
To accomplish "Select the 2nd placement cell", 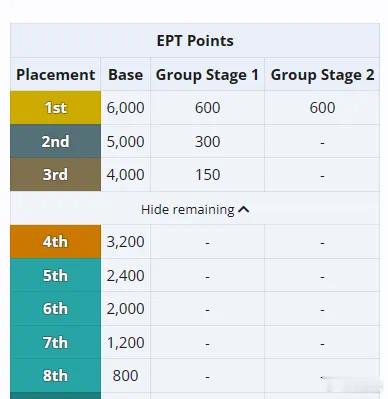I will [56, 141].
